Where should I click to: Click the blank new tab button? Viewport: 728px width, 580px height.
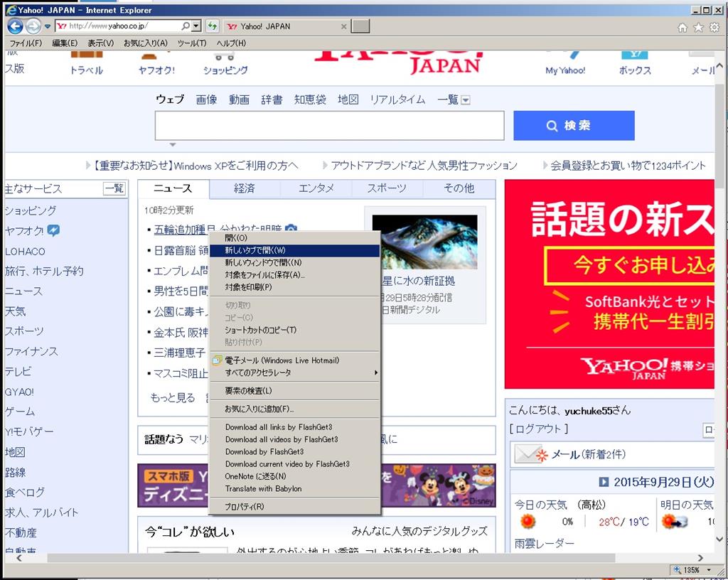tap(360, 26)
